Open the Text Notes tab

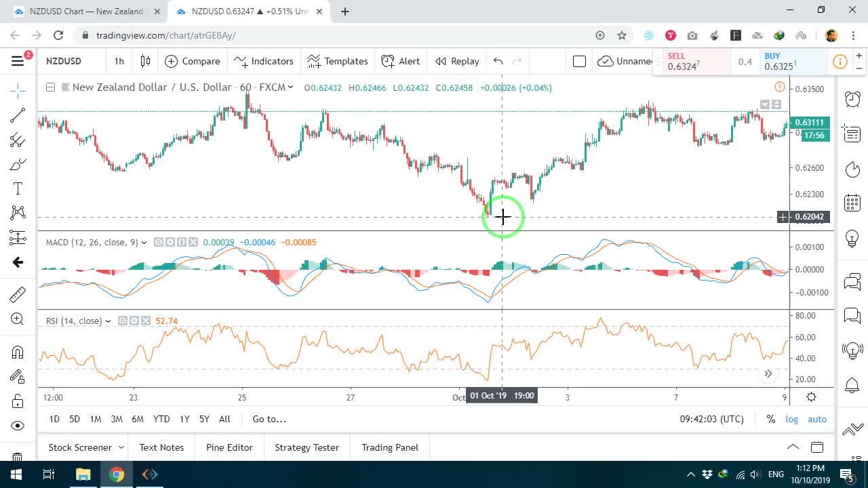pyautogui.click(x=161, y=447)
